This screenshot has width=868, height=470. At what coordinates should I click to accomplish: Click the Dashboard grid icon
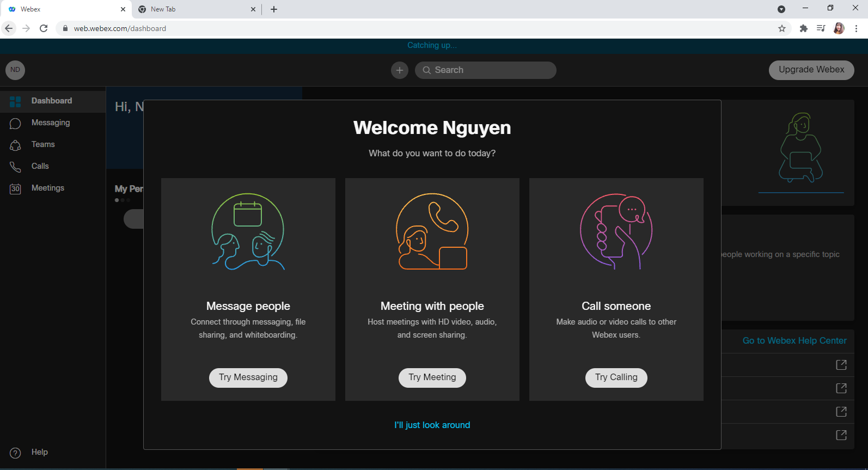[x=15, y=101]
